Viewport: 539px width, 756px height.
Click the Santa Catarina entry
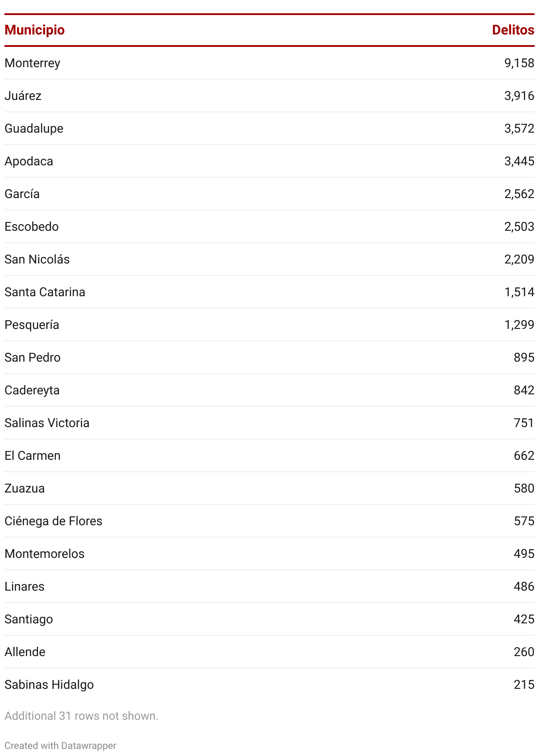tap(45, 292)
